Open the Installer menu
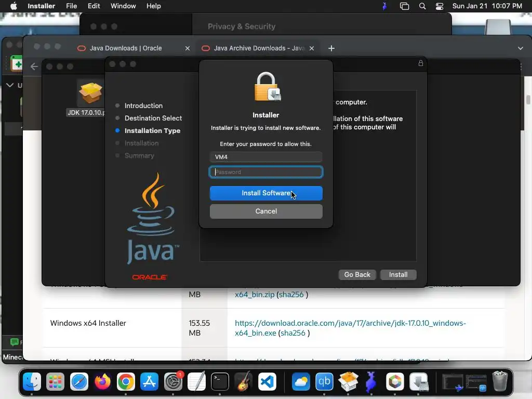Viewport: 532px width, 399px height. pyautogui.click(x=41, y=6)
